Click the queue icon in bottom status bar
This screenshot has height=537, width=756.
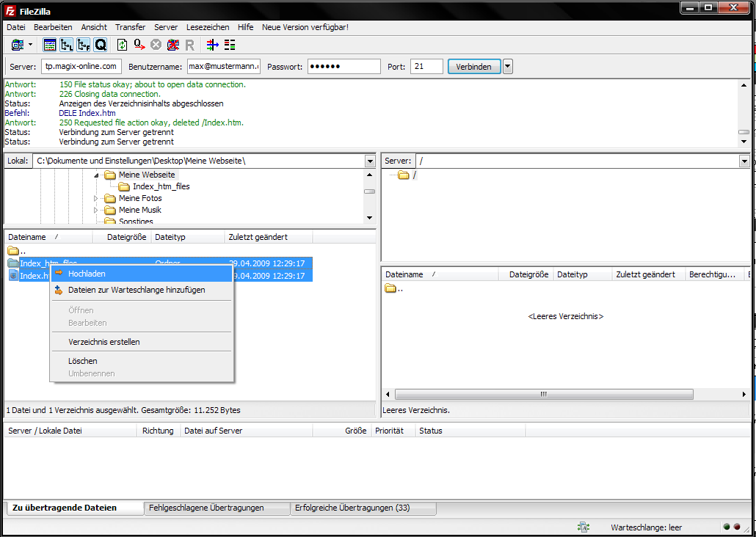click(x=584, y=527)
